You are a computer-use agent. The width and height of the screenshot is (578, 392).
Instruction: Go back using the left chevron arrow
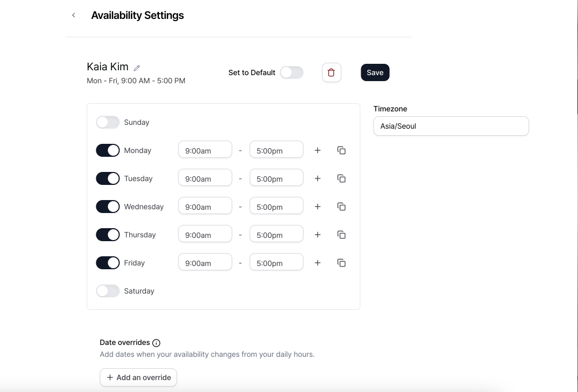(x=74, y=15)
